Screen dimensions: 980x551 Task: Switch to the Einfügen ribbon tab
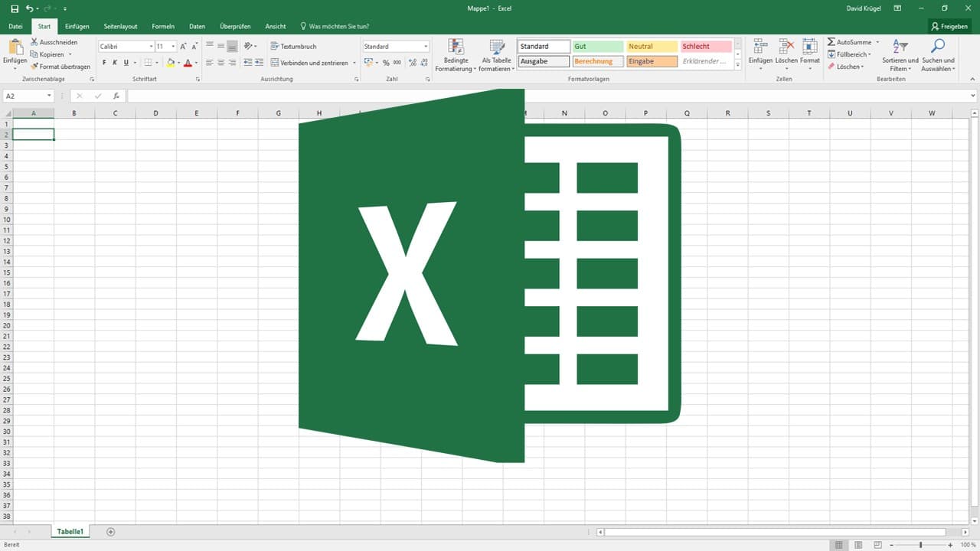[x=77, y=26]
